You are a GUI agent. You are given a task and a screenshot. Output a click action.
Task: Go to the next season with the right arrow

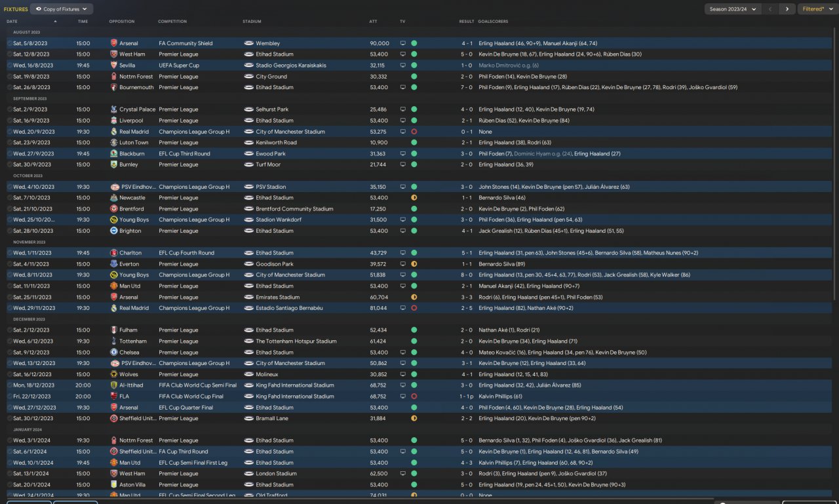(x=787, y=9)
